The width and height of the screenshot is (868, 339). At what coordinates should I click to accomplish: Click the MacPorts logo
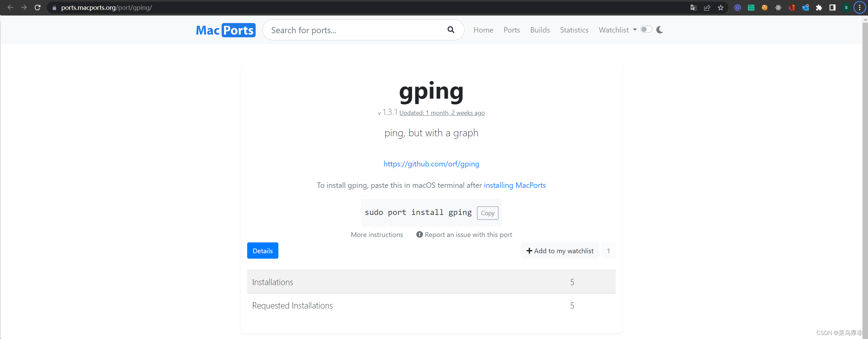point(225,30)
